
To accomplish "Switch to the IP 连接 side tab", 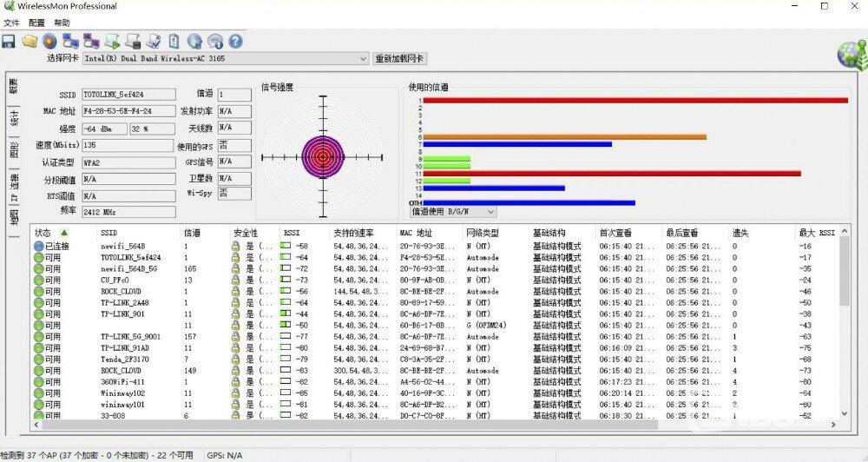I will coord(14,187).
